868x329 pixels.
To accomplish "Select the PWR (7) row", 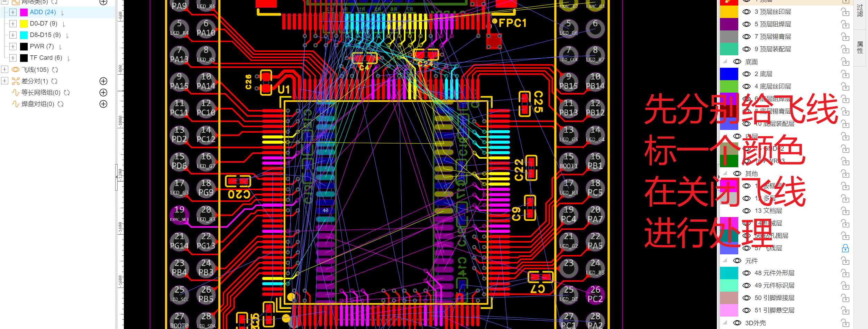I will click(x=57, y=47).
